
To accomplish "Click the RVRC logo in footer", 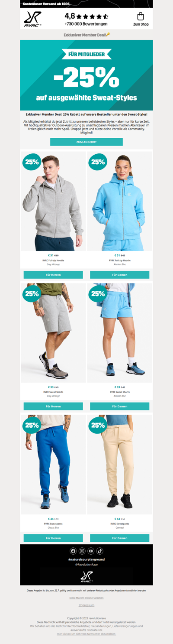I will pos(86,576).
